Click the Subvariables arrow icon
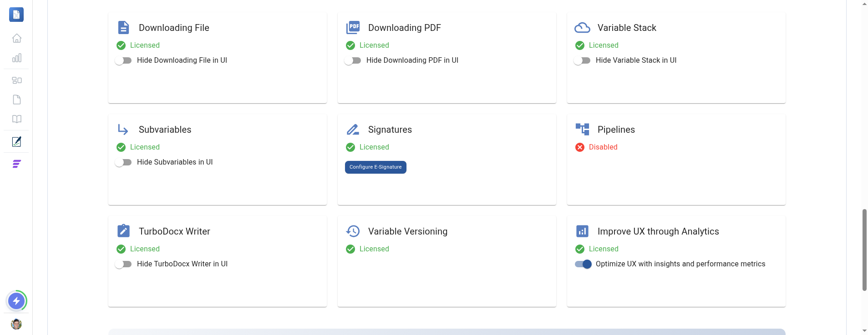Image resolution: width=868 pixels, height=335 pixels. tap(123, 130)
